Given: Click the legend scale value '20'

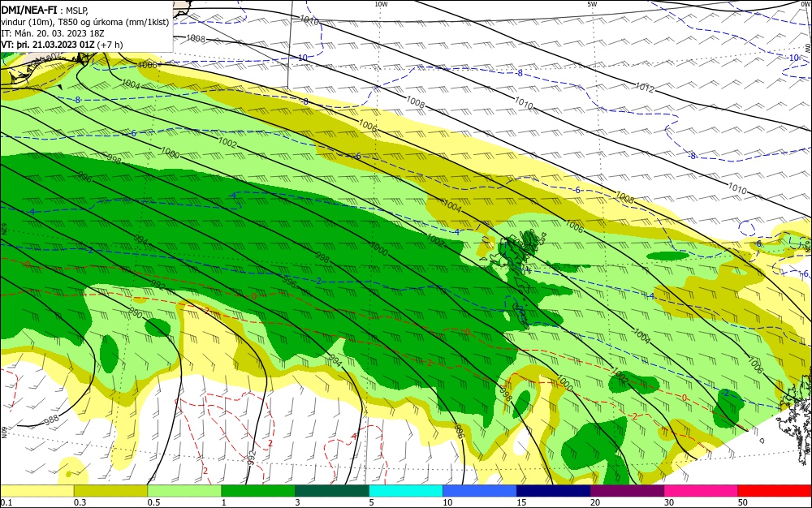Looking at the screenshot, I should pos(595,502).
